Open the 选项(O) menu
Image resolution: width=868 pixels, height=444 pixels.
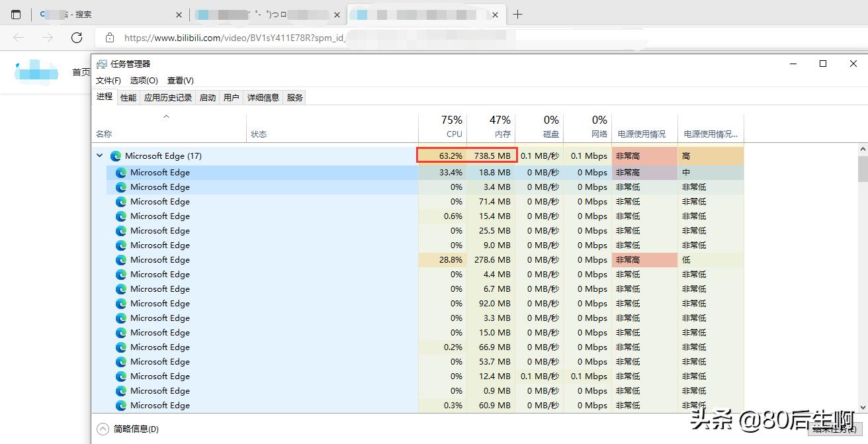[x=144, y=81]
